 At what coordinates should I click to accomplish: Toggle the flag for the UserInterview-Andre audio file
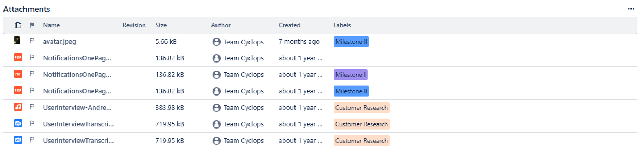(32, 107)
